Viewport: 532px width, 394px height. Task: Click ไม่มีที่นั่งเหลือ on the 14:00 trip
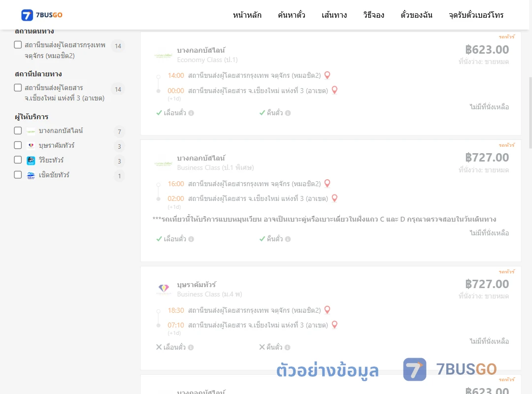(x=489, y=107)
